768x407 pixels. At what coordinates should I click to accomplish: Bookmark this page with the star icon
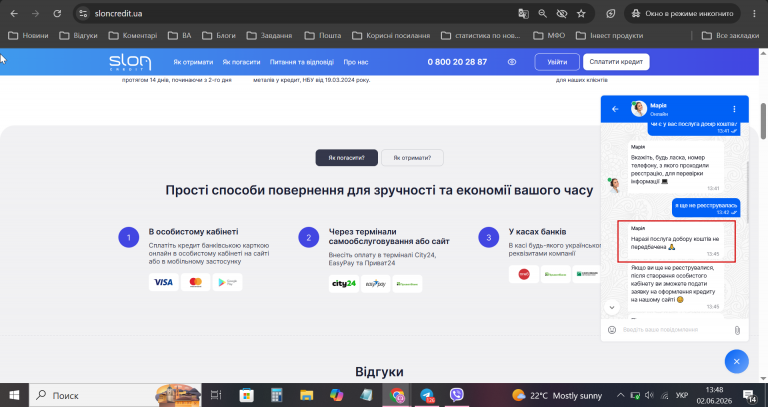581,14
